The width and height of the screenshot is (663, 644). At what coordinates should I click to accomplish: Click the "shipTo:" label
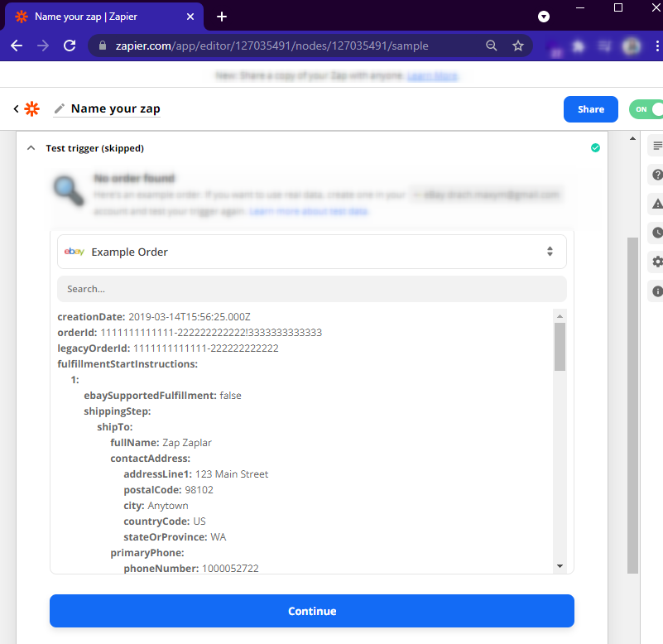pyautogui.click(x=114, y=426)
